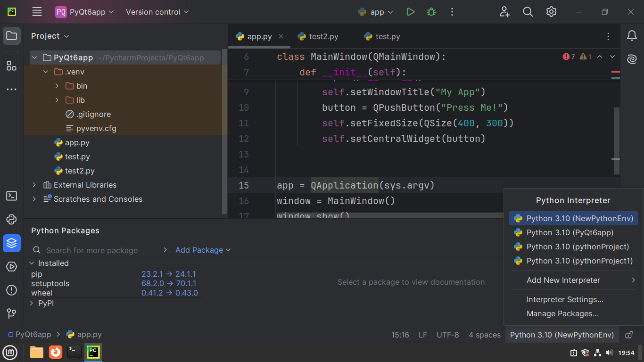Screen dimensions: 644x362
Task: Go to next highlighted error arrow
Action: (612, 57)
